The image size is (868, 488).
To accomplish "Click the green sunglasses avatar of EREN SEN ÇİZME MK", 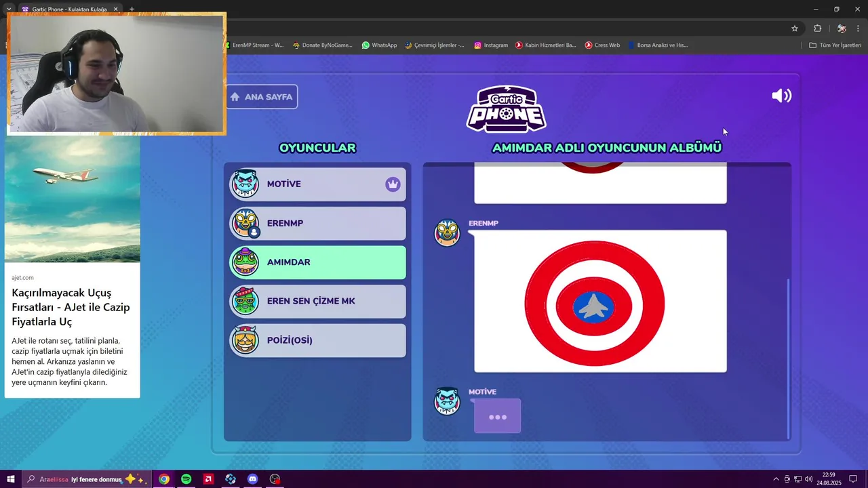I will coord(245,301).
